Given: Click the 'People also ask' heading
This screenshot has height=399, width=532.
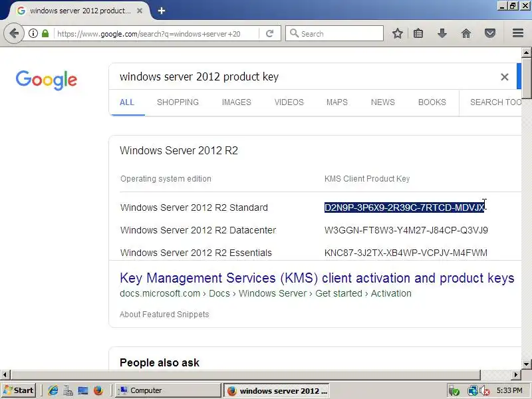Looking at the screenshot, I should point(160,362).
